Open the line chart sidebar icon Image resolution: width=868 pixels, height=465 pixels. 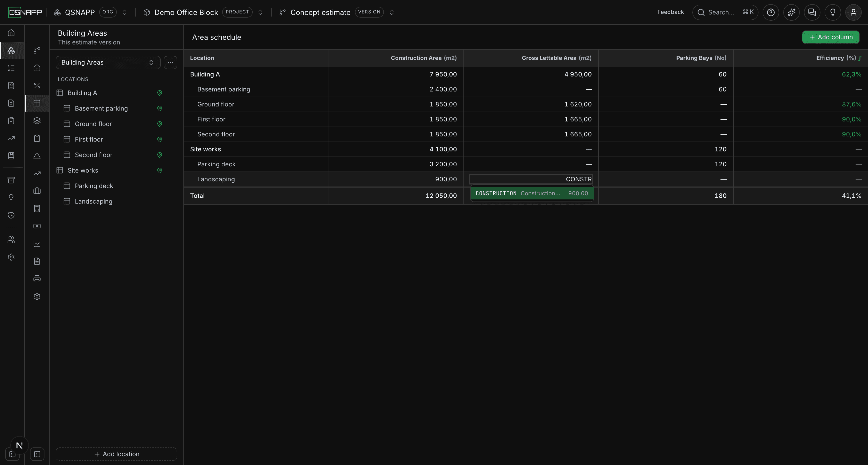click(x=37, y=244)
